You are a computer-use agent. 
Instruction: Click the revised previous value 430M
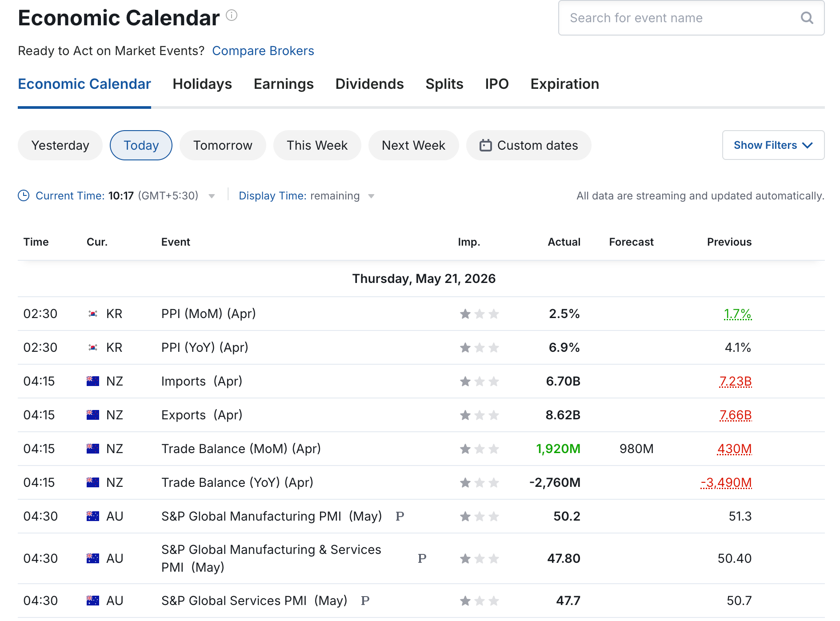[x=734, y=449]
